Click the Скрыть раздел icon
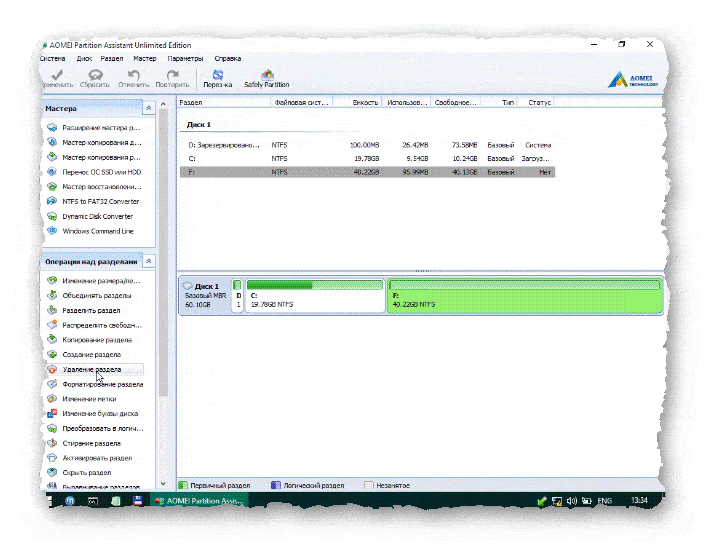Viewport: 704px width, 544px height. coord(52,472)
